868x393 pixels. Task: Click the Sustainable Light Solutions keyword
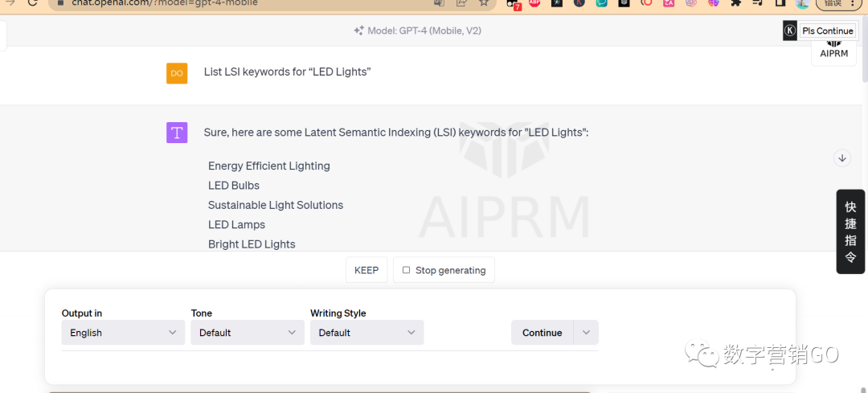[276, 205]
